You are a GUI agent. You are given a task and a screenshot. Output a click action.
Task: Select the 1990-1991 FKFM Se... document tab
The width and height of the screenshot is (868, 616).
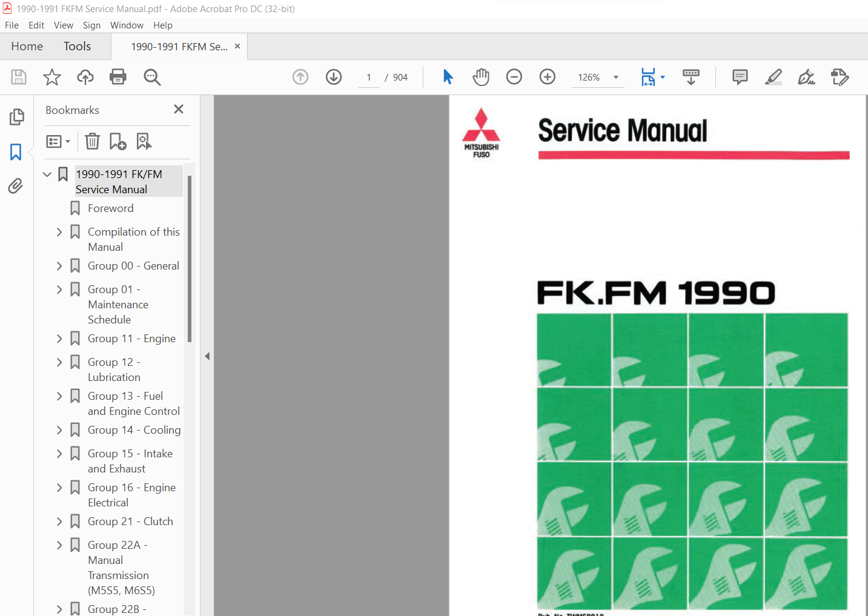coord(179,47)
